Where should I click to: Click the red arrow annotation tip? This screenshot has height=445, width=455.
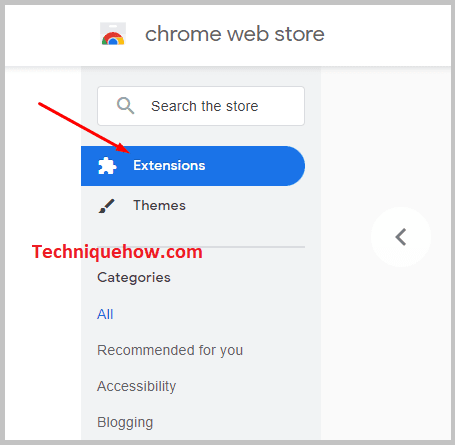[127, 151]
